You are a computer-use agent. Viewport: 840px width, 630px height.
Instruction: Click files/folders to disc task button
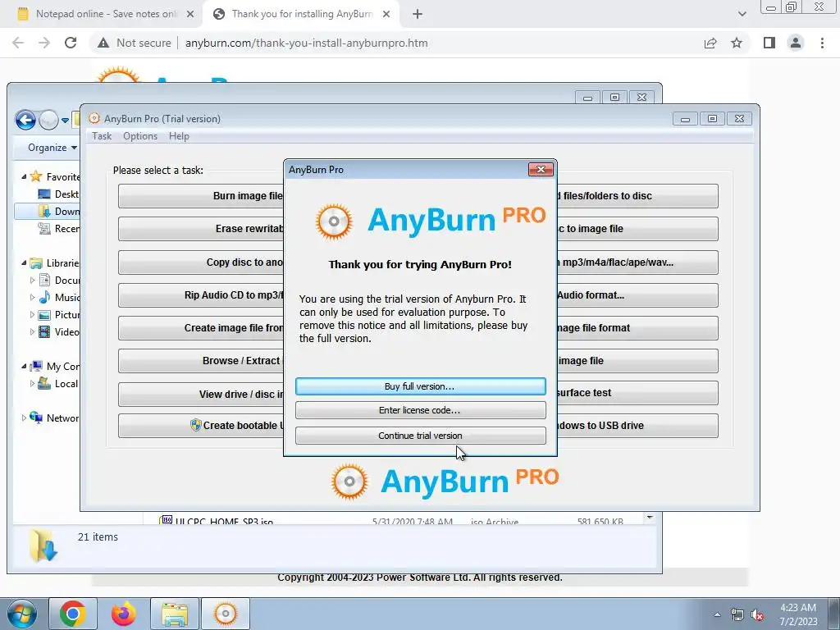point(637,196)
